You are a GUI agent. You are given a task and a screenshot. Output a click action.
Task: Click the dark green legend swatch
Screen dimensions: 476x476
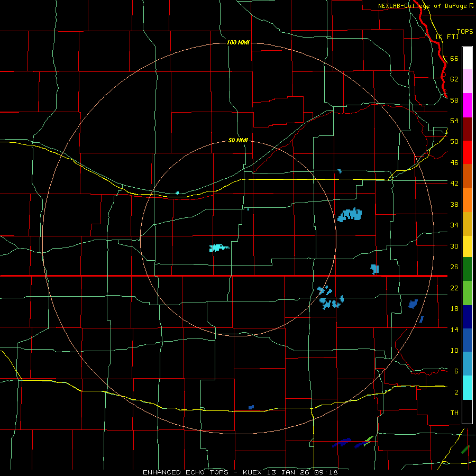(x=467, y=269)
